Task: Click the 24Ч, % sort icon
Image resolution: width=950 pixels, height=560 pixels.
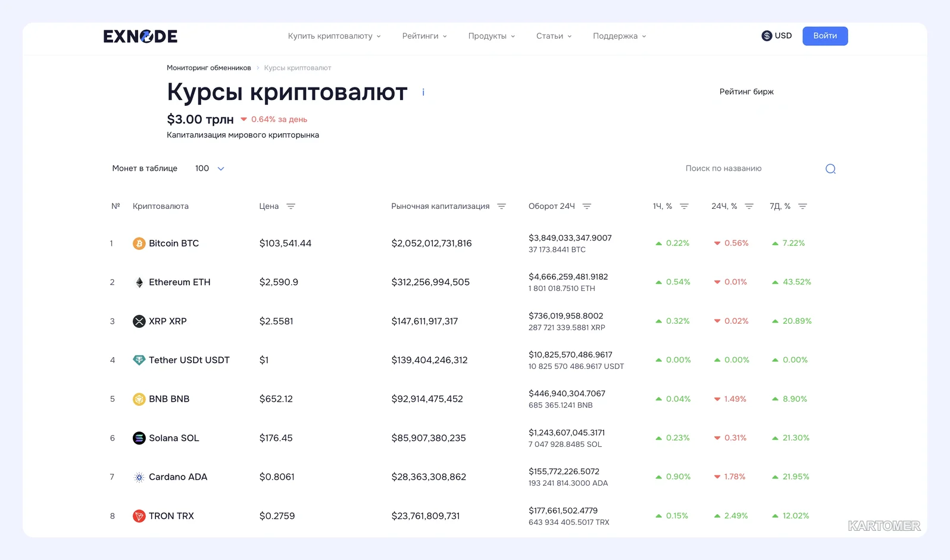Action: point(749,207)
